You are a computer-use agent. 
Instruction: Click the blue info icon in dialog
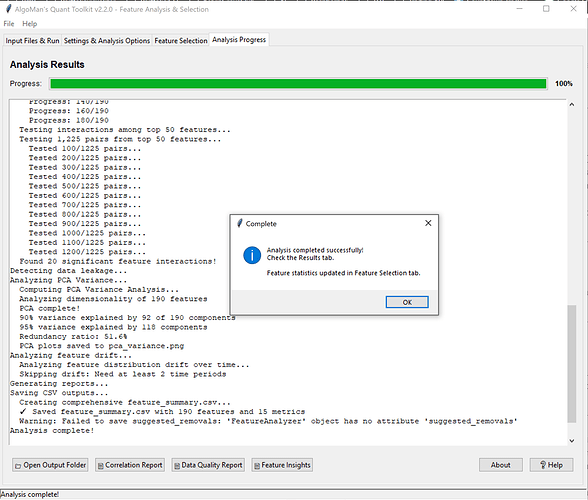[x=252, y=255]
